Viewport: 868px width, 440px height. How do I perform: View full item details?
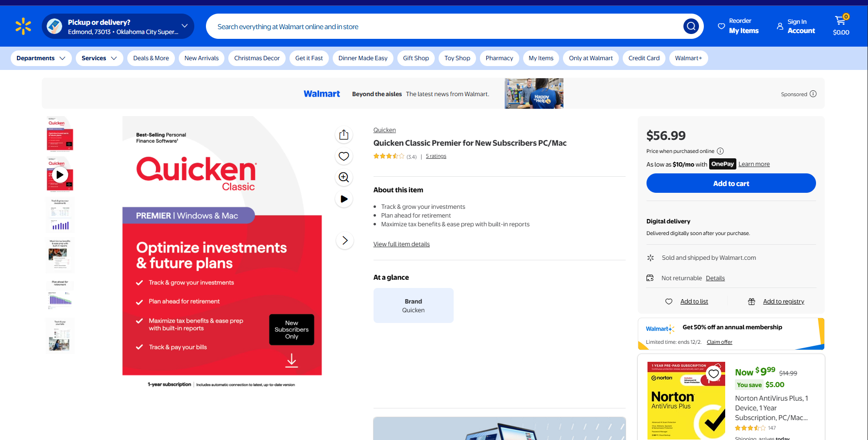coord(401,244)
